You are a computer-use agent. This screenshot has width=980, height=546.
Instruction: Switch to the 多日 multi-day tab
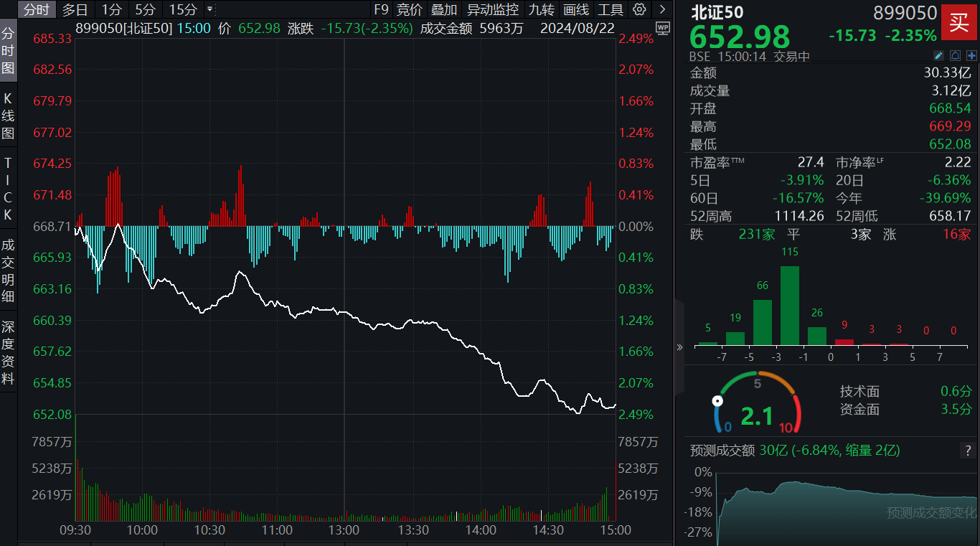(72, 10)
